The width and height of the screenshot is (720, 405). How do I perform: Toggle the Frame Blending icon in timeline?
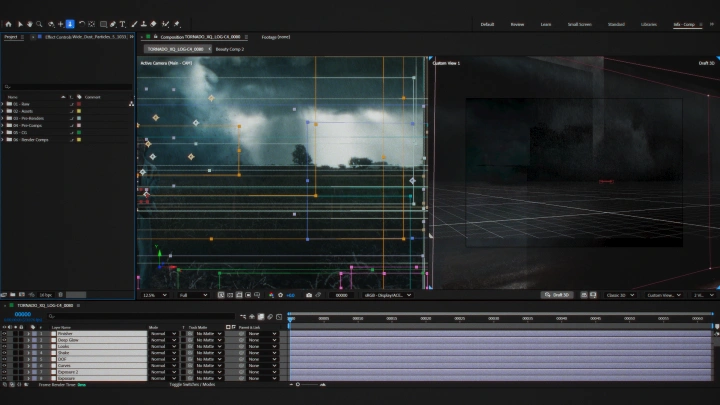261,316
